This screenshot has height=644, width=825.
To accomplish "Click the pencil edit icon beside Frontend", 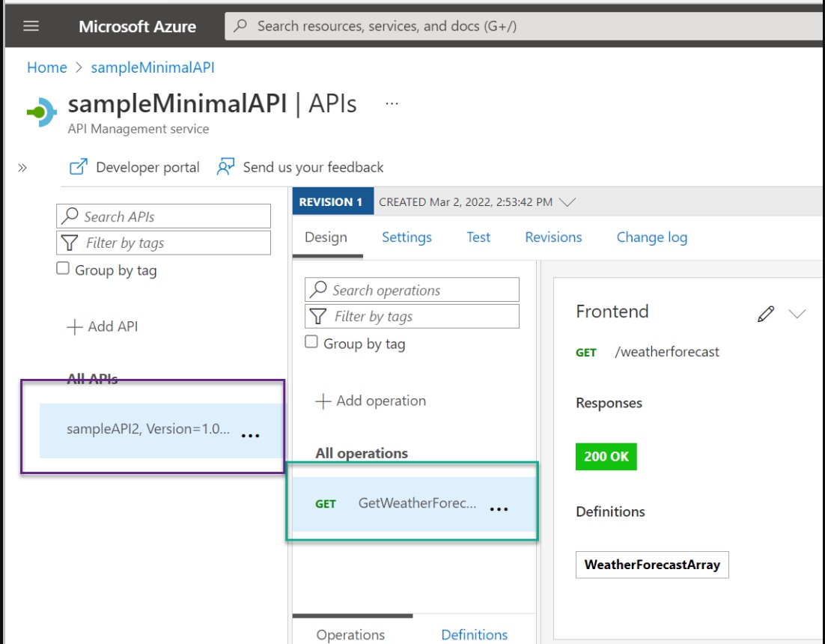I will (x=765, y=315).
